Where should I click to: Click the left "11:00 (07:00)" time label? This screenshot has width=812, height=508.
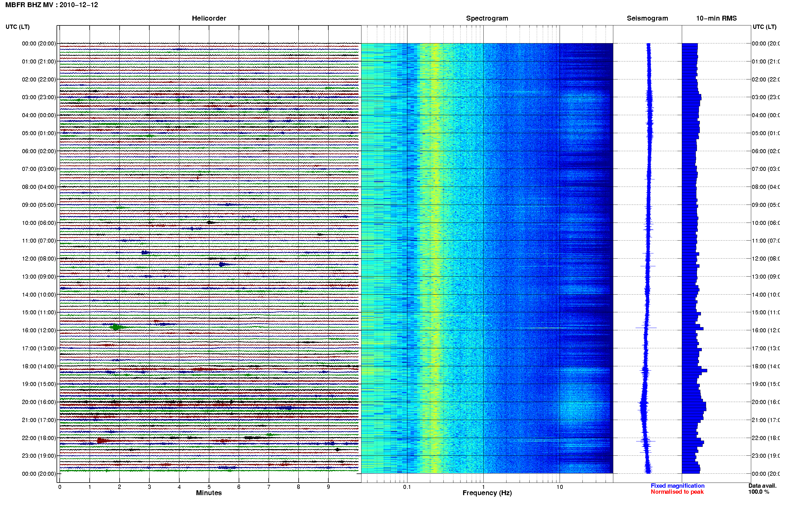pyautogui.click(x=39, y=241)
